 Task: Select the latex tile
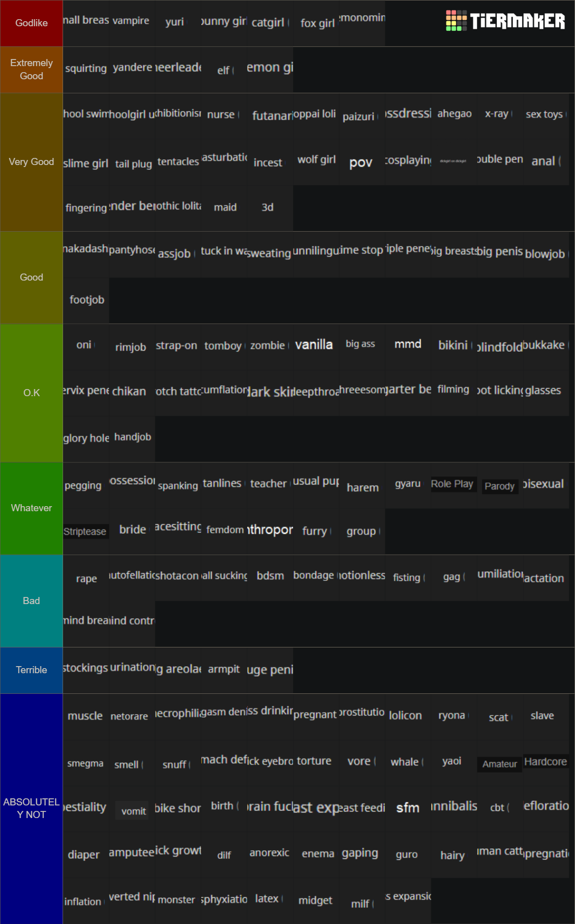[x=270, y=901]
